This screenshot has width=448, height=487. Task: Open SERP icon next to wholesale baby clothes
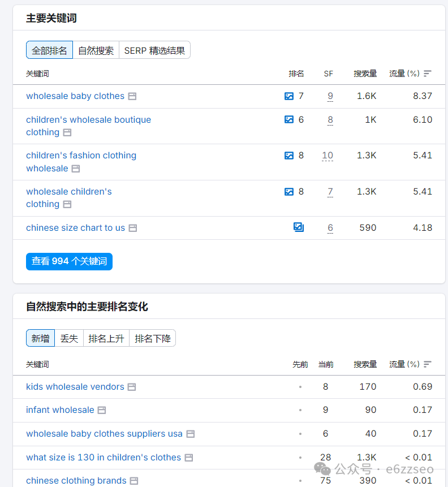[132, 96]
